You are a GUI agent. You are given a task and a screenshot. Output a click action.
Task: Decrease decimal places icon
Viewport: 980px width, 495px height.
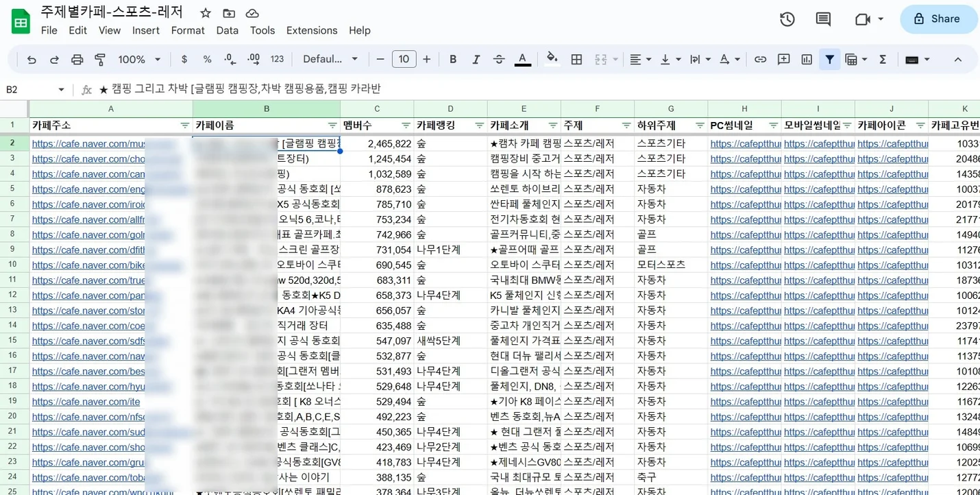coord(230,60)
